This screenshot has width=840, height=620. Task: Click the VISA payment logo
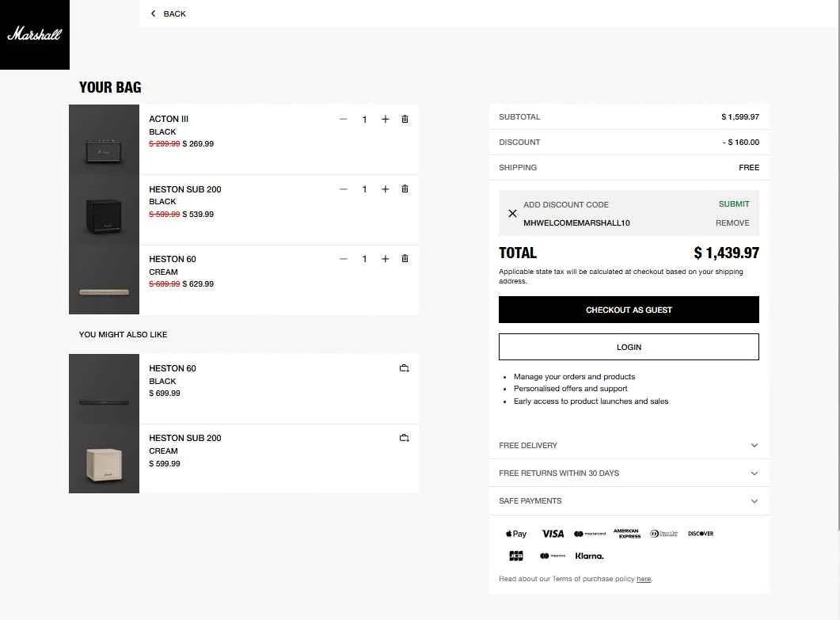[x=553, y=534]
